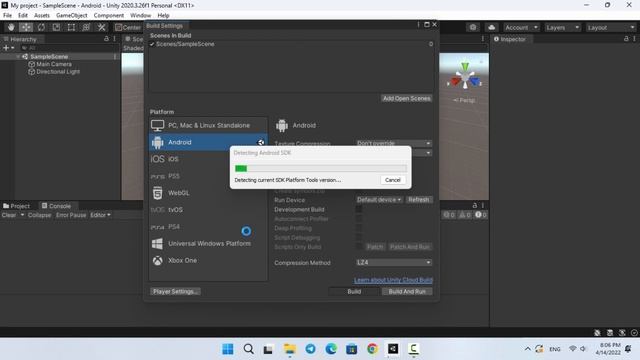Toggle the Inspector panel lock icon
Image resolution: width=640 pixels, height=360 pixels.
pyautogui.click(x=626, y=39)
